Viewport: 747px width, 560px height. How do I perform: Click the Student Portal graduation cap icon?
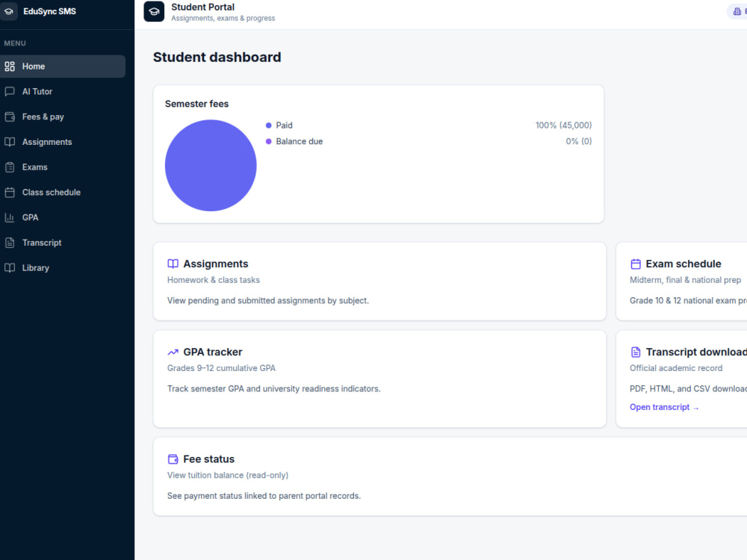(x=154, y=11)
